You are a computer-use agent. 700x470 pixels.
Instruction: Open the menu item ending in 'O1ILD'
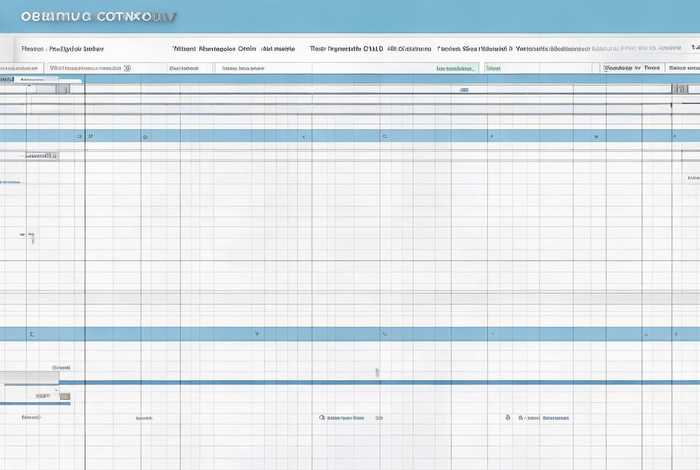(346, 47)
